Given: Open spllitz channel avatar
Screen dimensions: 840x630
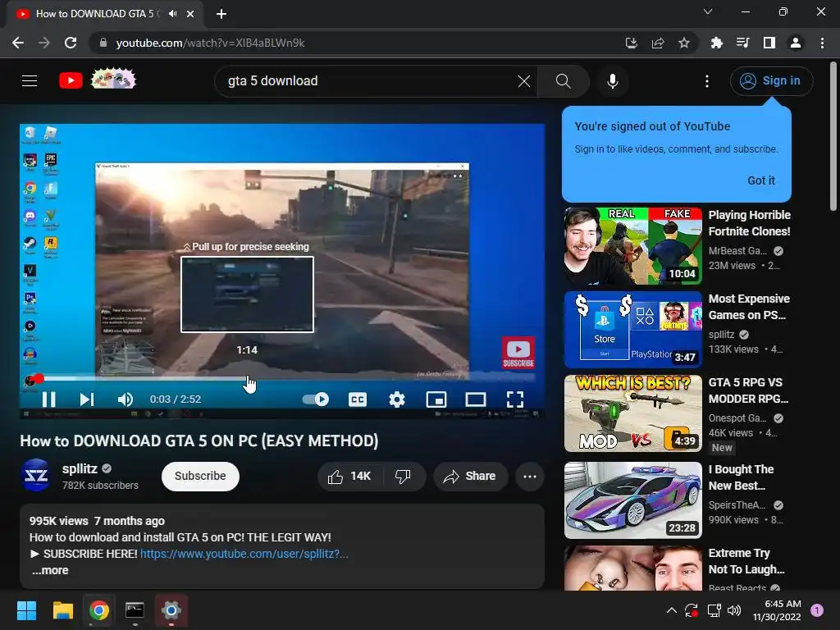Looking at the screenshot, I should (x=36, y=475).
